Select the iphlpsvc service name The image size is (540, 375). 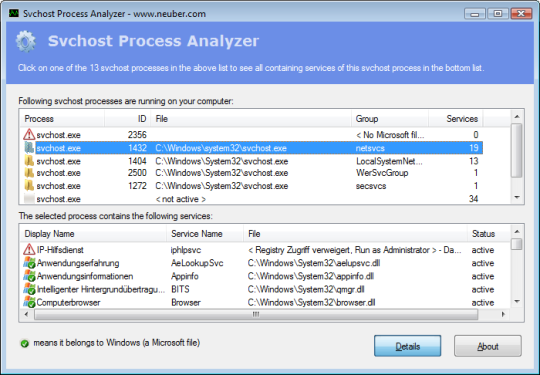(186, 250)
